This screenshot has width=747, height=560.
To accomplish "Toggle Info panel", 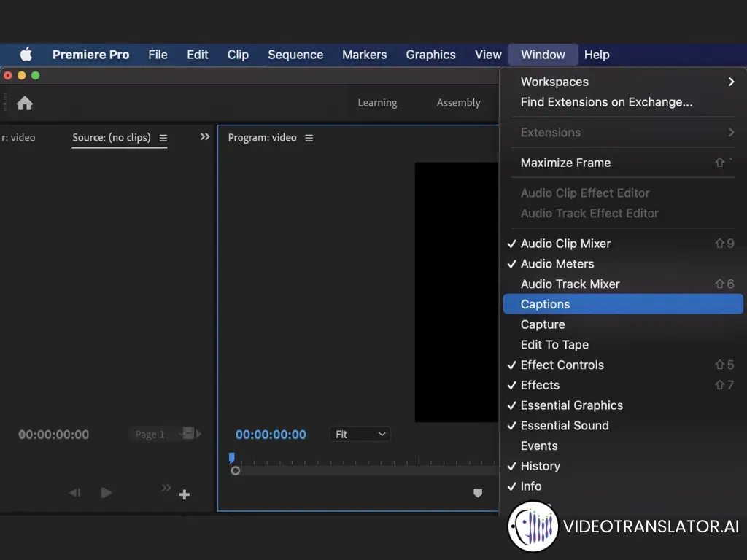I will 623,486.
